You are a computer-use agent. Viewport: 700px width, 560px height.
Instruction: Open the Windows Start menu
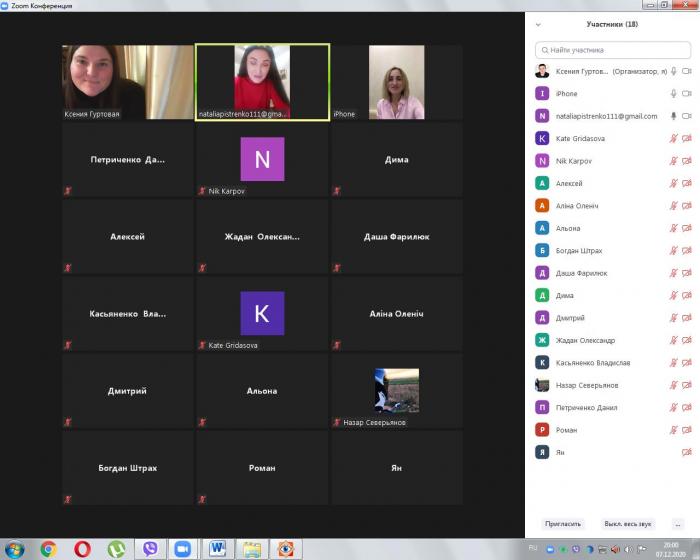tap(16, 549)
